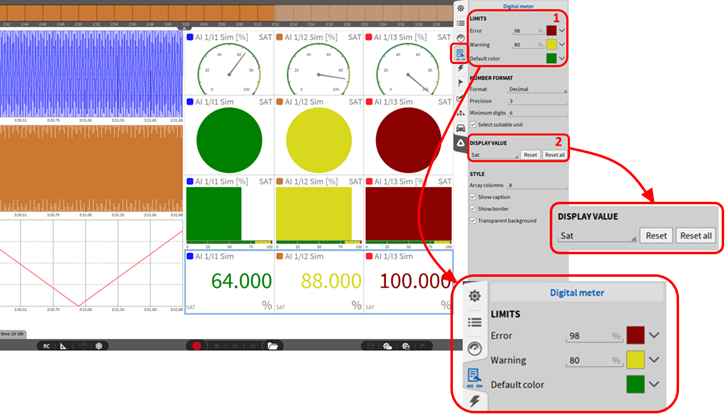This screenshot has height=417, width=726.
Task: Click the lightning bolt sidebar icon
Action: tap(459, 68)
